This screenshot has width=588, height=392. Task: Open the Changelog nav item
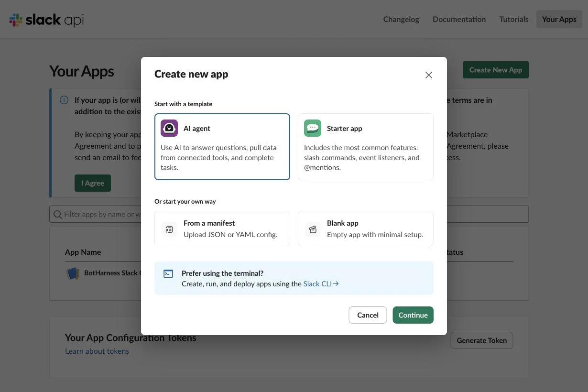(401, 19)
